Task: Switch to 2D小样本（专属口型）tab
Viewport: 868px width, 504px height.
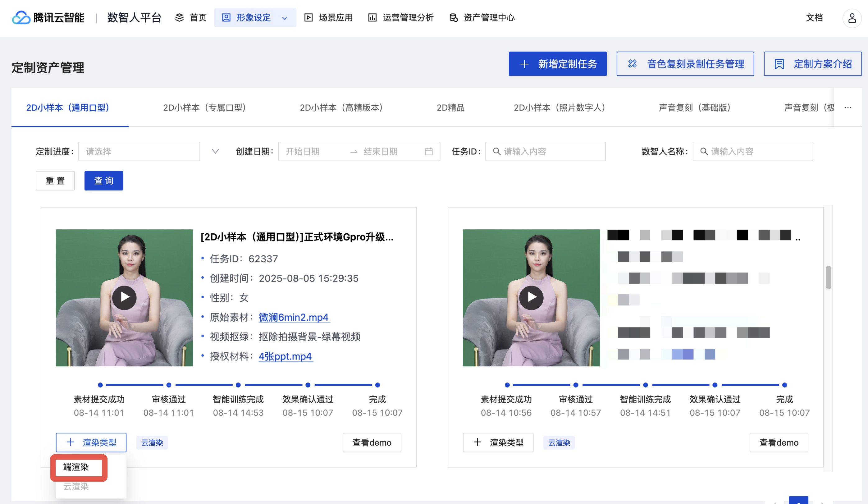Action: click(x=205, y=108)
